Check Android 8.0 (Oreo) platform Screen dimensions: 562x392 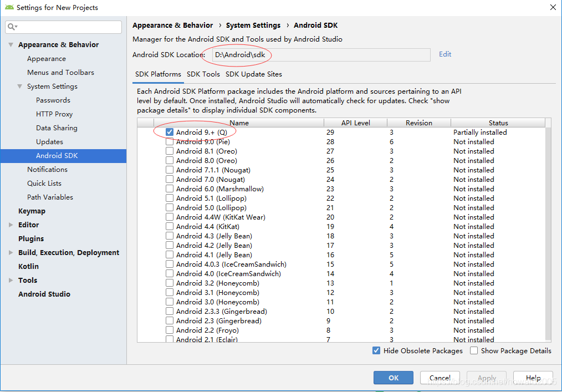click(170, 160)
